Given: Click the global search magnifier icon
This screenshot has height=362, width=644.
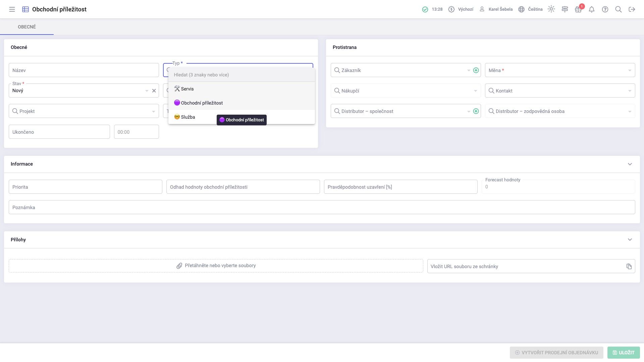Looking at the screenshot, I should click(x=619, y=9).
